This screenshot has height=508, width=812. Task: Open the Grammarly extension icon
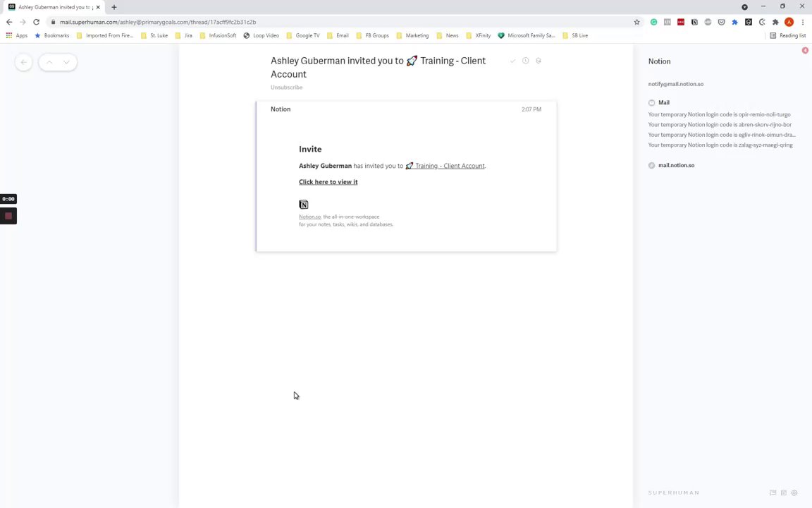[653, 23]
